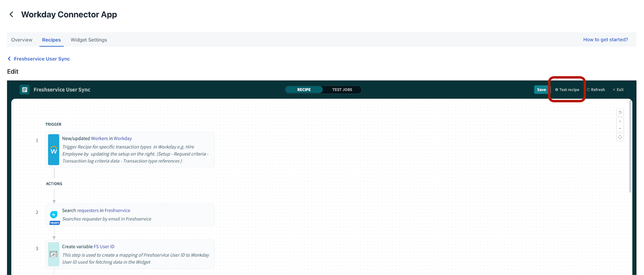Click the 'Searches requester by email in Freshservice' description
The width and height of the screenshot is (644, 275).
[x=107, y=219]
